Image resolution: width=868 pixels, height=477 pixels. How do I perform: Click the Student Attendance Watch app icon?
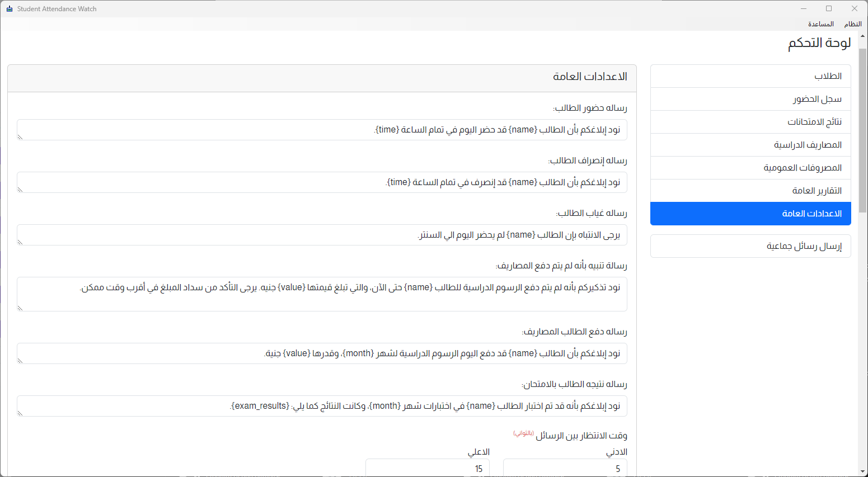(x=10, y=9)
